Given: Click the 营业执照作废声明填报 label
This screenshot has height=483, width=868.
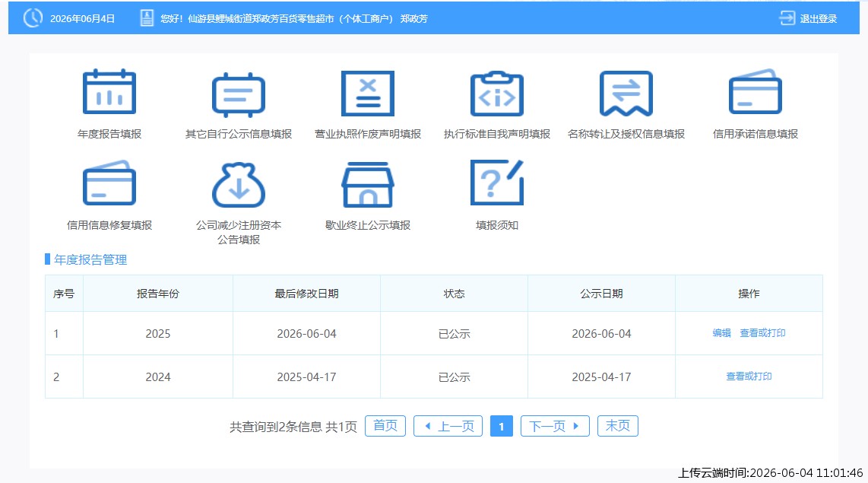Looking at the screenshot, I should click(x=368, y=134).
